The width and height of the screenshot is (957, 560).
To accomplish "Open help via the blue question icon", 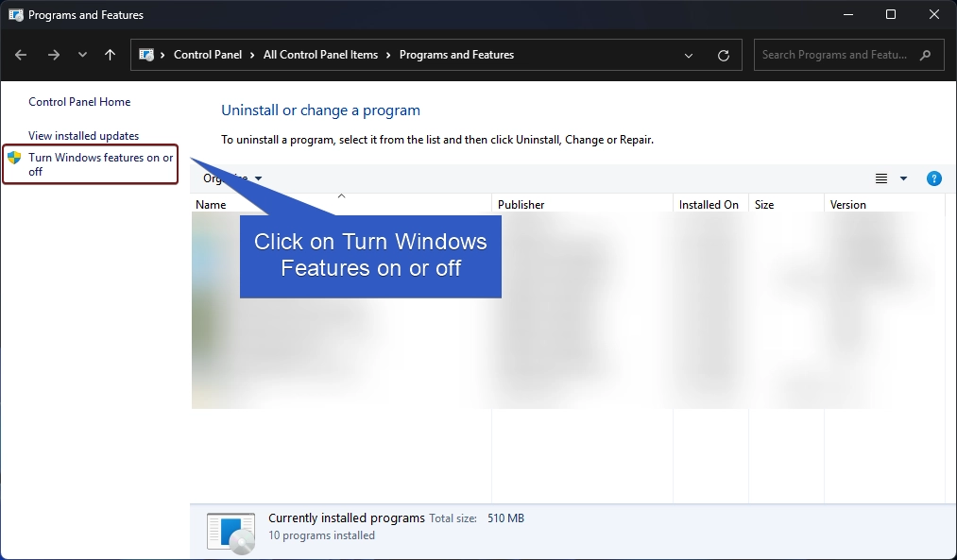I will tap(933, 178).
